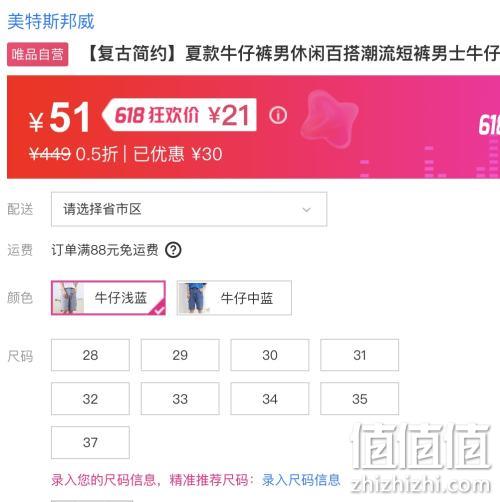Click the medium blue denim thumbnail image

pyautogui.click(x=195, y=298)
